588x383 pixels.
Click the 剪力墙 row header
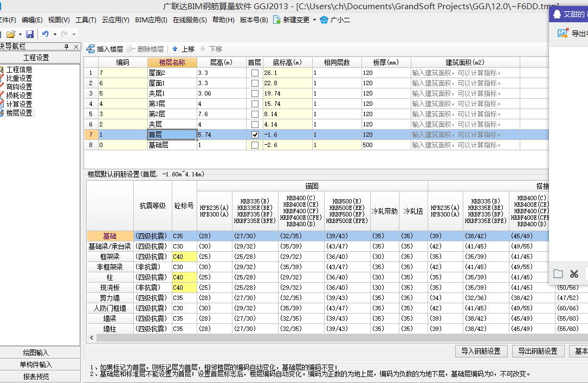[x=110, y=298]
